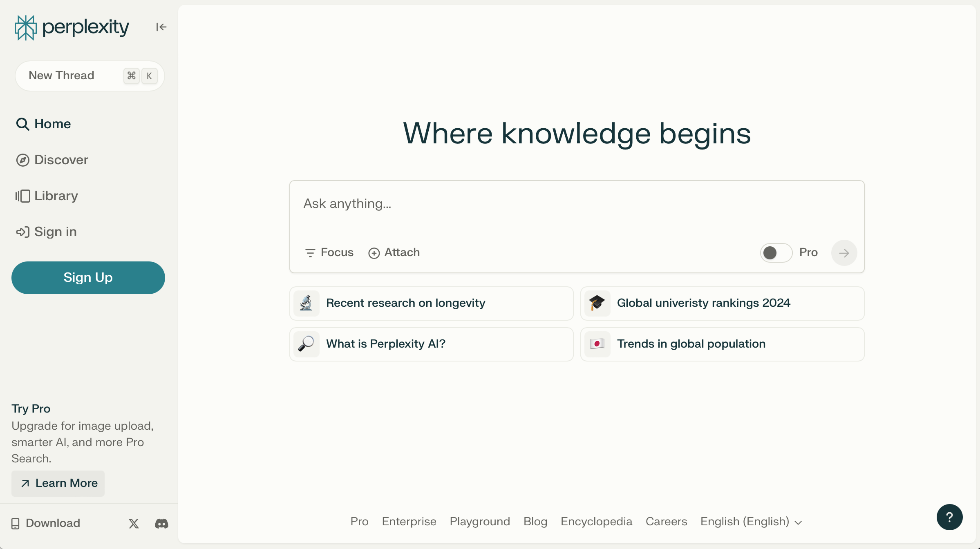Open the Encyclopedia footer link
The image size is (980, 549).
click(596, 522)
